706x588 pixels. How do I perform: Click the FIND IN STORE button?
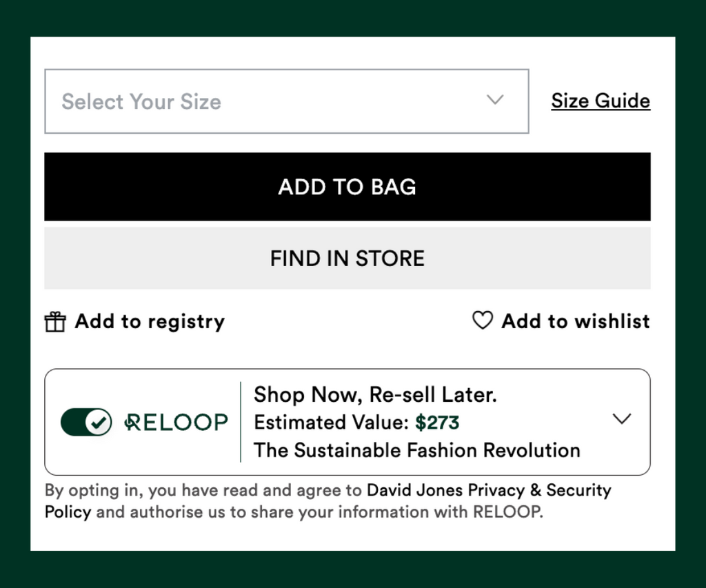click(347, 258)
